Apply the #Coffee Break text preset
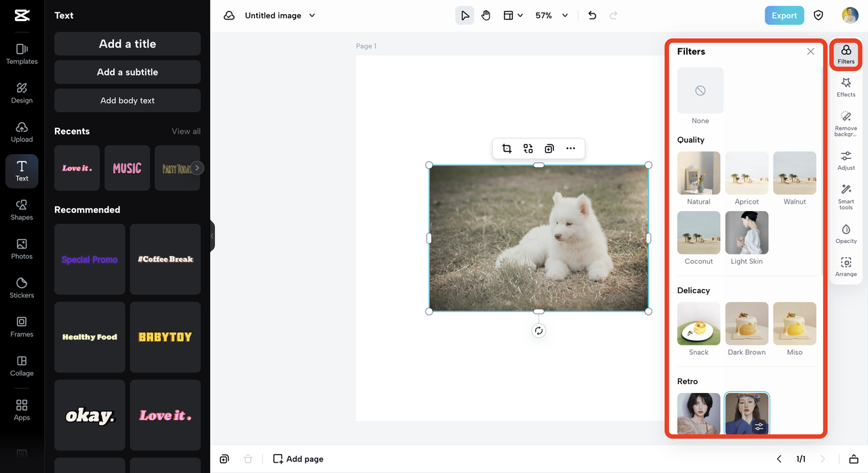This screenshot has width=868, height=473. 165,259
